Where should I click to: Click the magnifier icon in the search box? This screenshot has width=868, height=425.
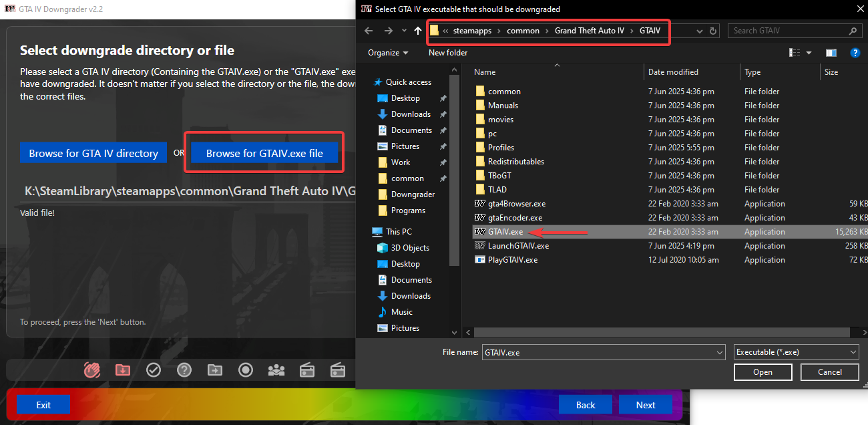(853, 31)
